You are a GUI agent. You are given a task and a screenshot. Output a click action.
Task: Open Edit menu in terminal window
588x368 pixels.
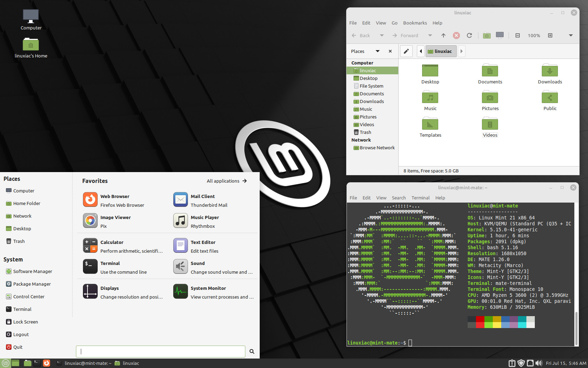click(x=366, y=198)
